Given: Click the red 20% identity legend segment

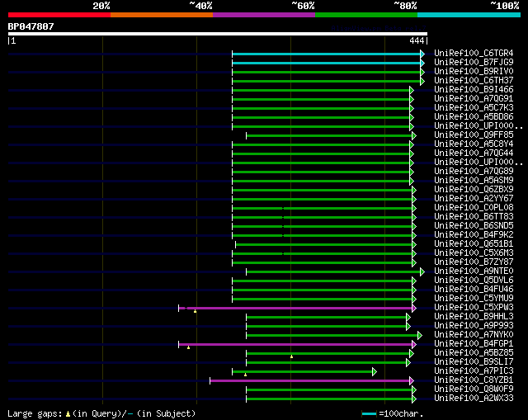Looking at the screenshot, I should coord(59,15).
